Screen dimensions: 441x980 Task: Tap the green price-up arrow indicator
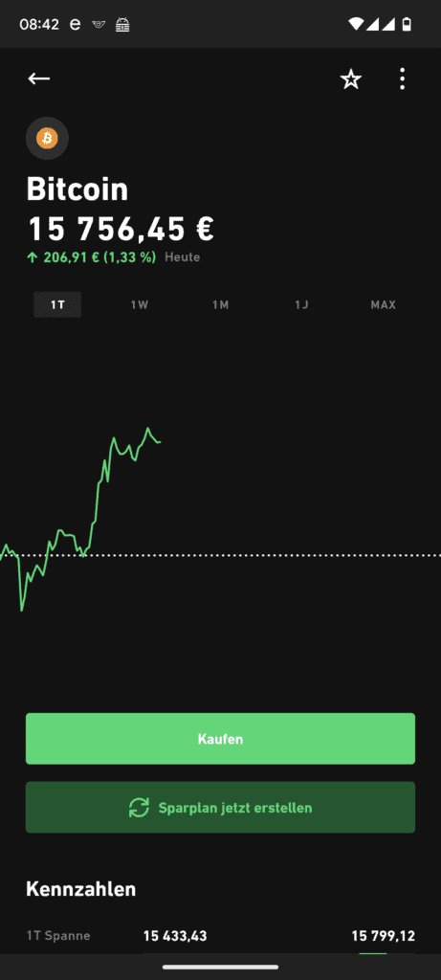pos(32,257)
